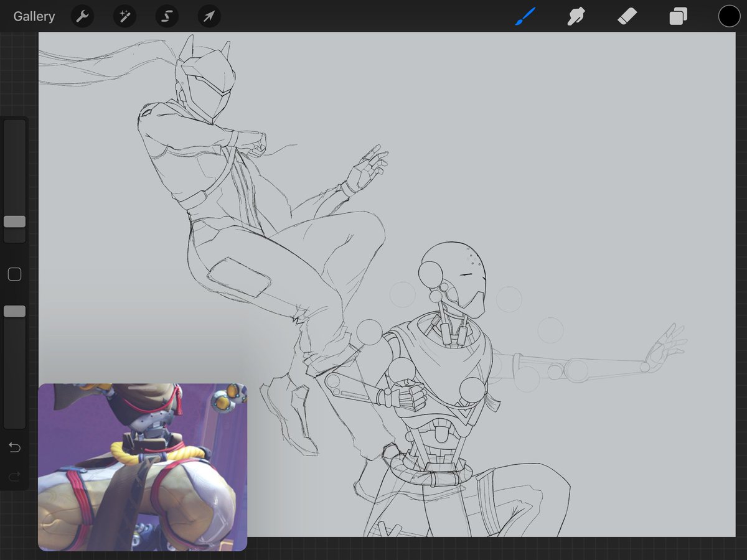Click the brush opacity slider handle
The height and width of the screenshot is (560, 747).
tap(14, 311)
